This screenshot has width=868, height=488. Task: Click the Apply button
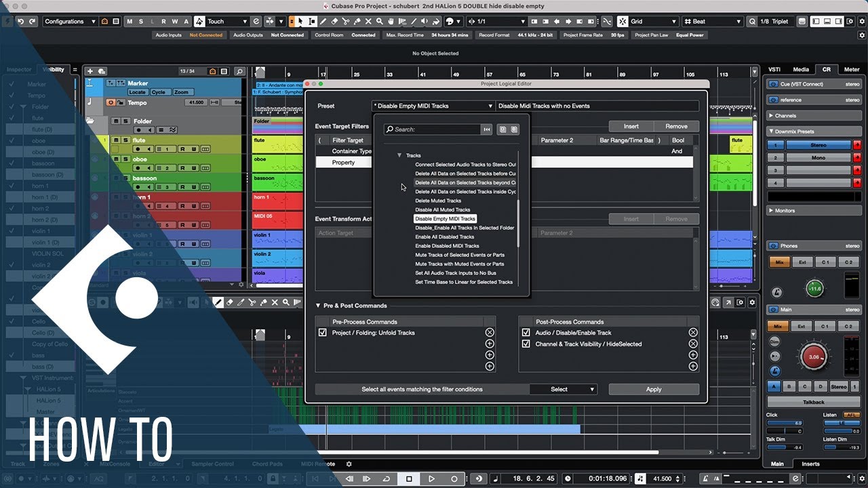(x=654, y=389)
